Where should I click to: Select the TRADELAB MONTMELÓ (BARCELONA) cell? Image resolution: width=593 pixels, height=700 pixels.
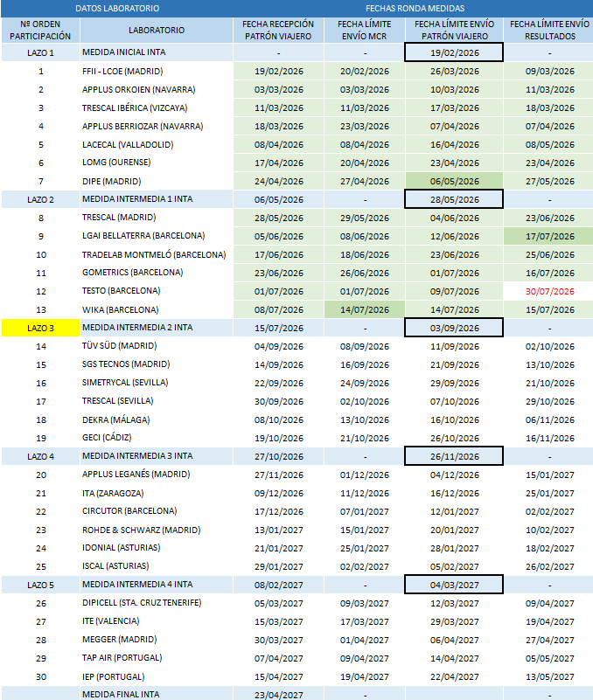pyautogui.click(x=157, y=254)
